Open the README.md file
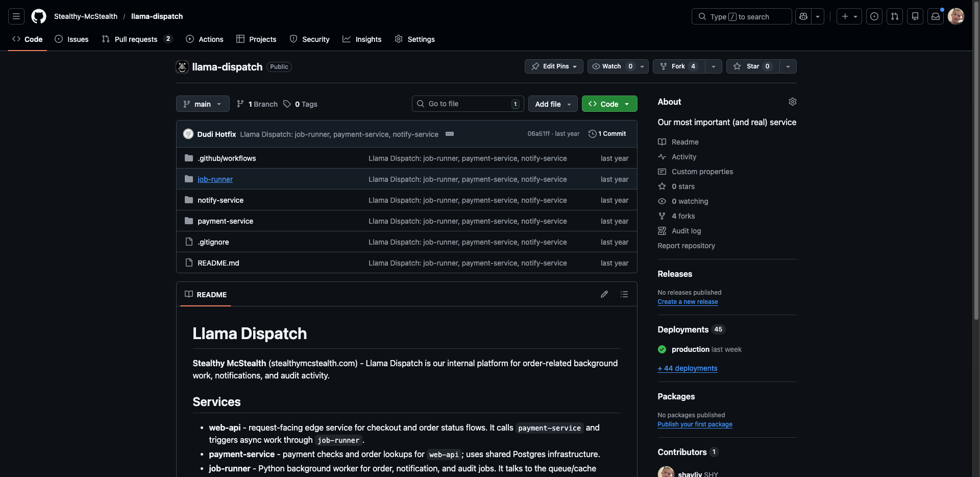 218,263
